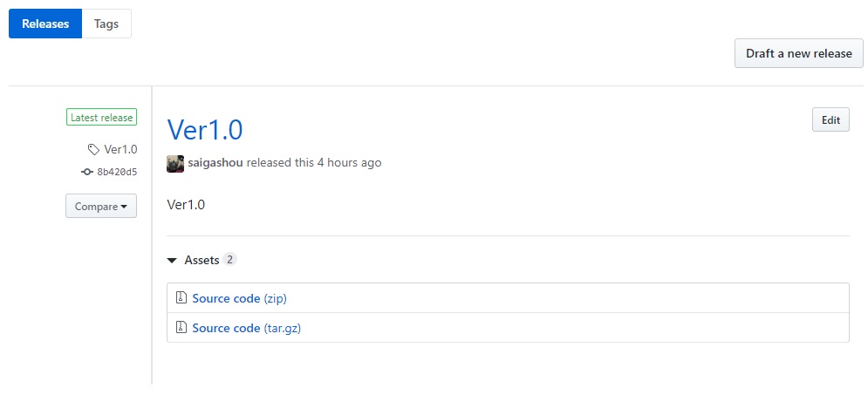Open saigashou's avatar image
Image resolution: width=868 pixels, height=395 pixels.
175,163
